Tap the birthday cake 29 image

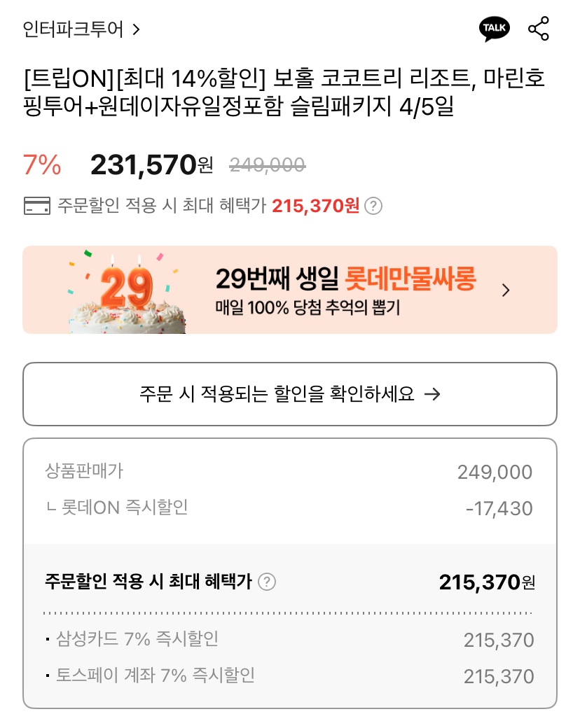126,292
